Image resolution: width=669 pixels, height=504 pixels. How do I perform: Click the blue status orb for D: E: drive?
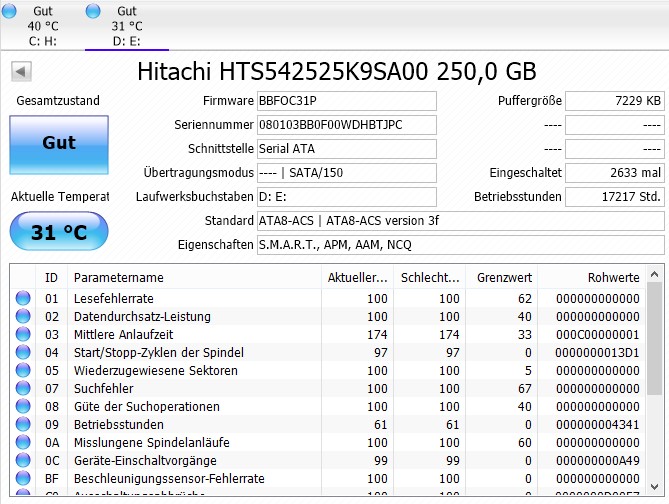pyautogui.click(x=93, y=11)
